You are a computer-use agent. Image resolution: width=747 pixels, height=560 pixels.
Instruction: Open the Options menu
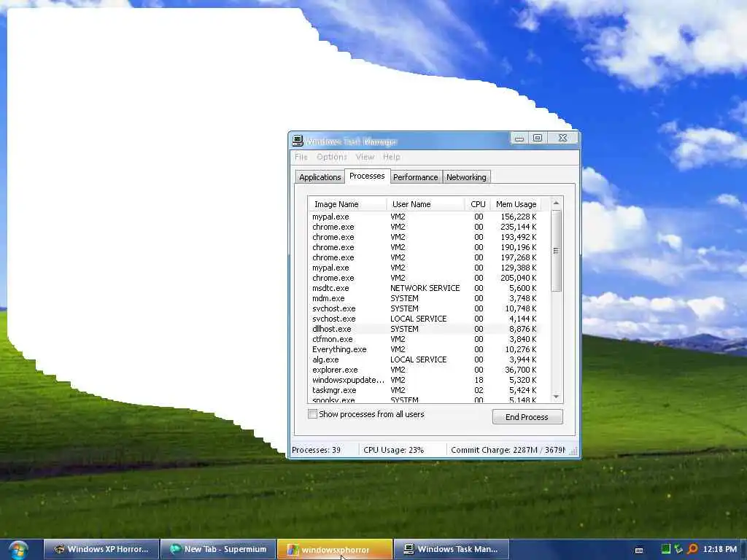click(332, 157)
